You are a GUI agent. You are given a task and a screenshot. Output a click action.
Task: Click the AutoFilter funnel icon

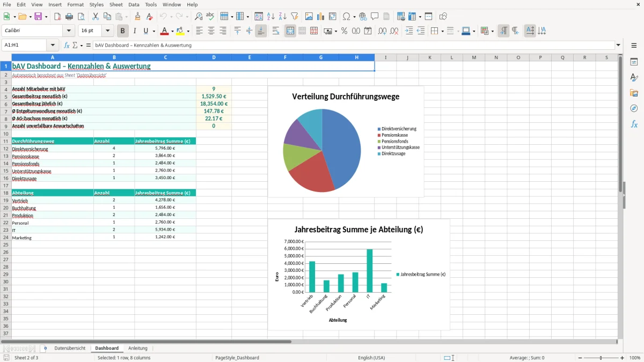coord(294,17)
